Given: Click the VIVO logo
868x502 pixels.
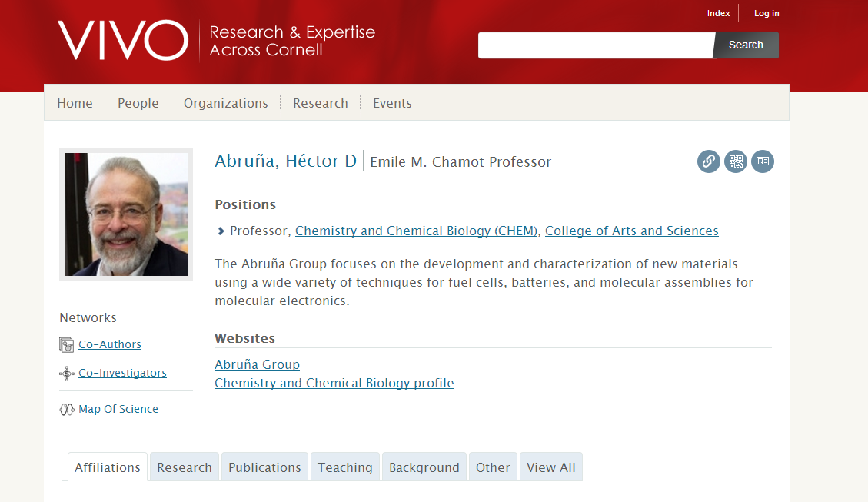Looking at the screenshot, I should [x=123, y=40].
